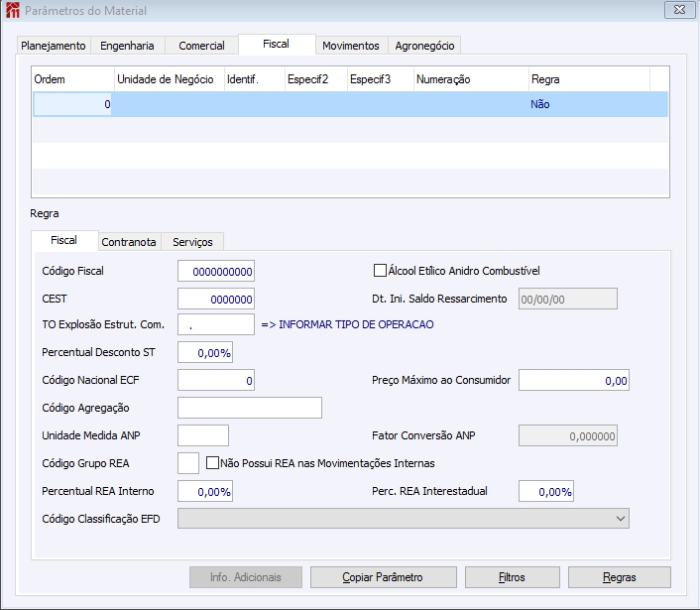Click the Código Agregação text box
This screenshot has height=610, width=700.
click(x=250, y=408)
